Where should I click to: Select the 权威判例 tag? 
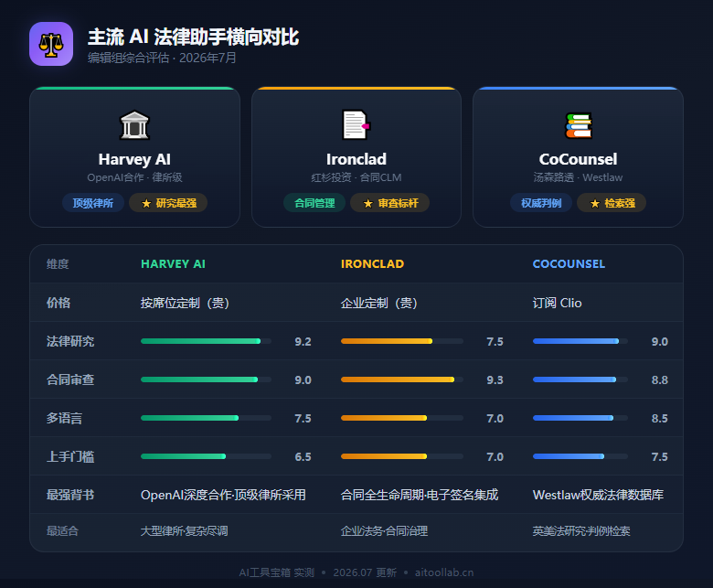point(541,203)
